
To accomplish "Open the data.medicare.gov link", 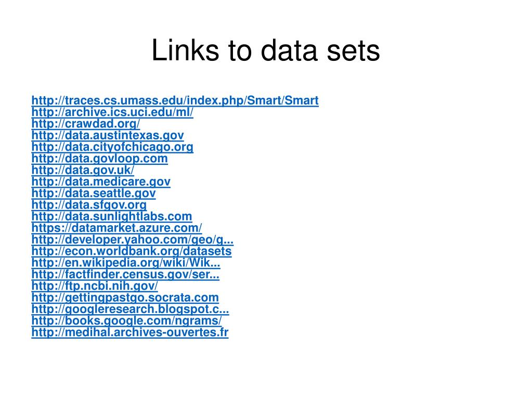I will coord(101,182).
